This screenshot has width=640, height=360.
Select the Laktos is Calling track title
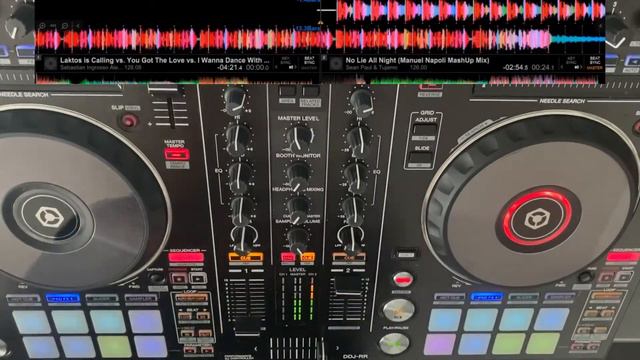click(164, 60)
